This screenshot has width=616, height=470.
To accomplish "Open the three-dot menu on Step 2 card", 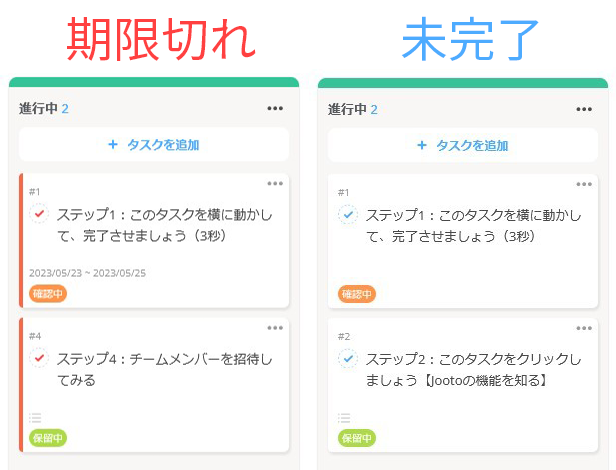I will (583, 328).
